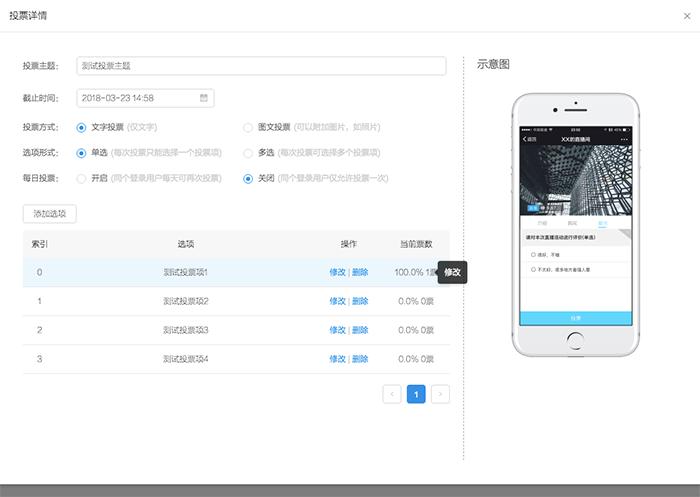Go to the previous page arrow
The image size is (700, 497).
click(392, 394)
